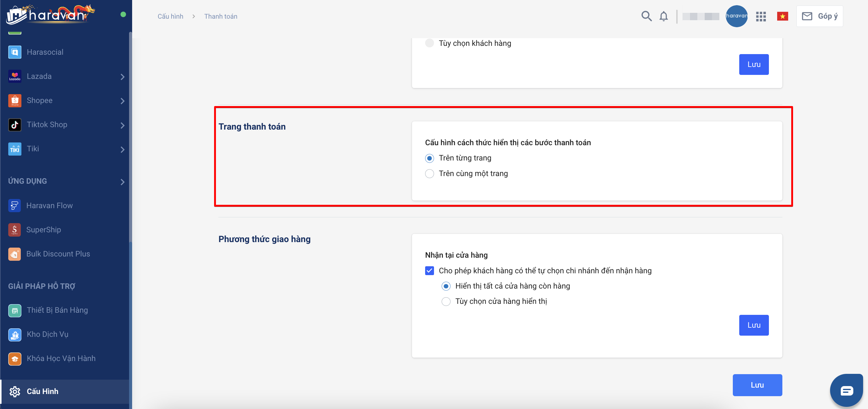The width and height of the screenshot is (868, 409).
Task: Open the notifications bell
Action: click(663, 16)
